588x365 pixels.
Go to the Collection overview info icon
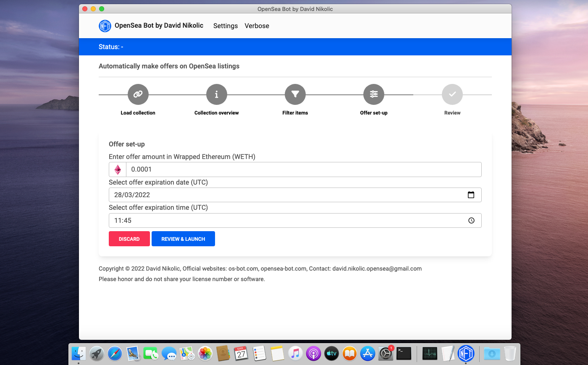click(x=217, y=94)
